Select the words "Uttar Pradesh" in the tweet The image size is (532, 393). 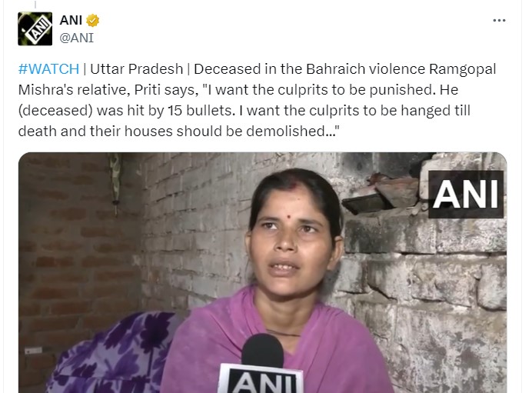click(136, 69)
